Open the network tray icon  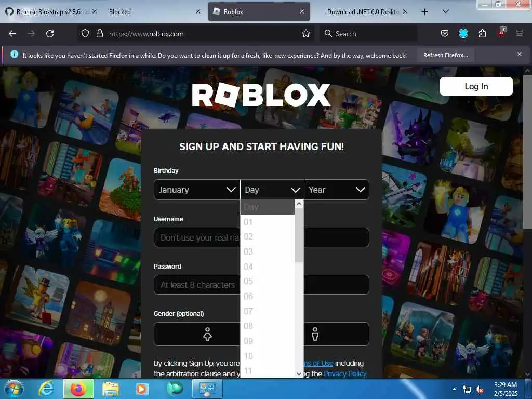click(x=467, y=390)
